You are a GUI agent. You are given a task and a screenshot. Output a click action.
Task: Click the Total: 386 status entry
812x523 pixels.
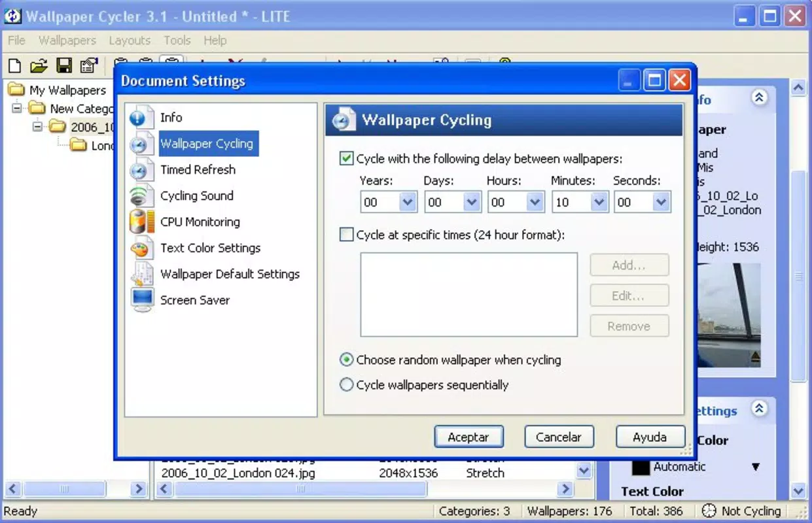point(656,511)
